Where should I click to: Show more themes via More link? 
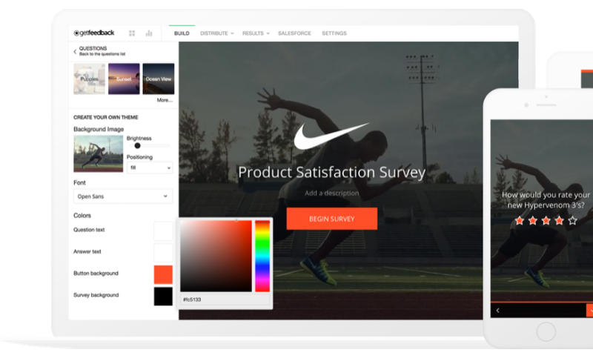click(165, 100)
